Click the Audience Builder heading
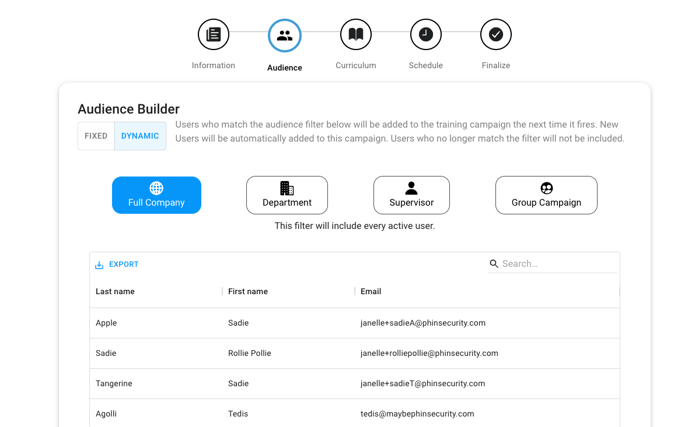The width and height of the screenshot is (688, 427). pyautogui.click(x=129, y=109)
